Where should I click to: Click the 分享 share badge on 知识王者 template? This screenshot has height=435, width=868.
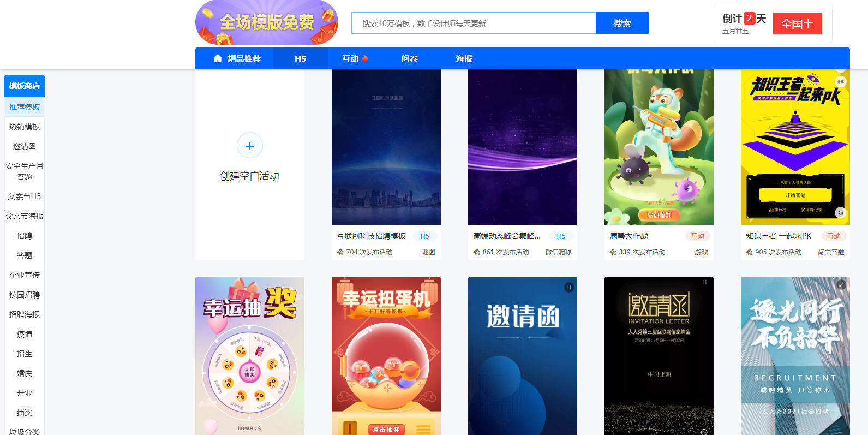pyautogui.click(x=840, y=82)
